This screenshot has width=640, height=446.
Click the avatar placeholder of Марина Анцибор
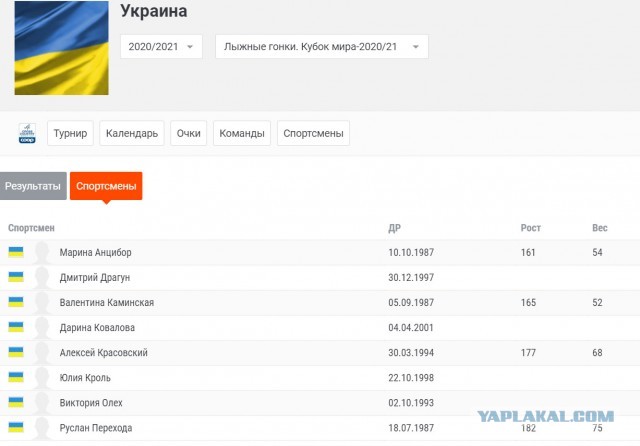coord(42,253)
